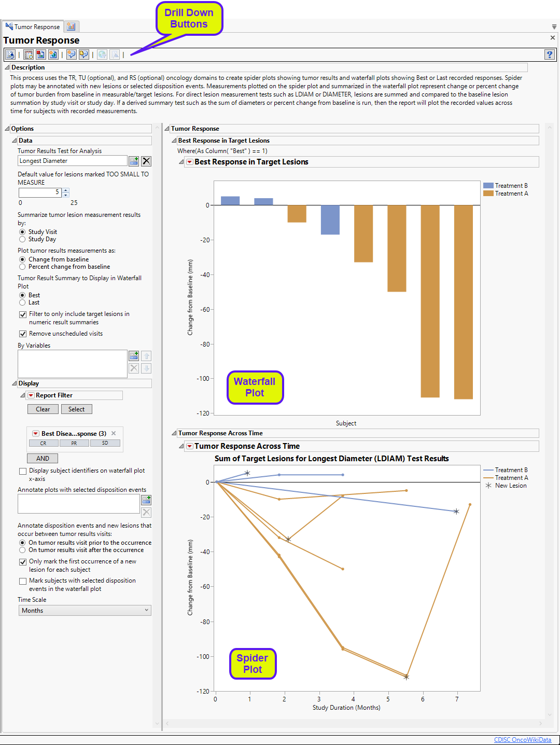Click the yellow notes speech bubble icon
Screen dimensions: 560x745
coord(83,54)
